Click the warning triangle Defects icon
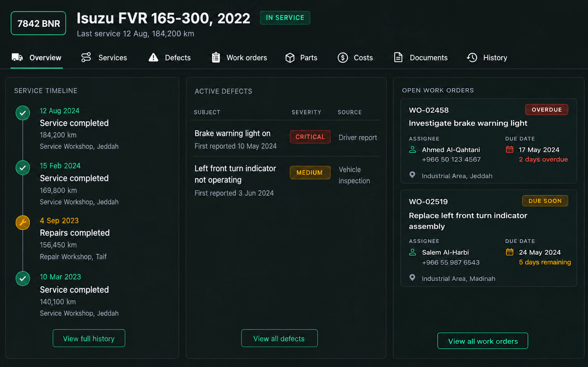The image size is (588, 367). (x=153, y=58)
